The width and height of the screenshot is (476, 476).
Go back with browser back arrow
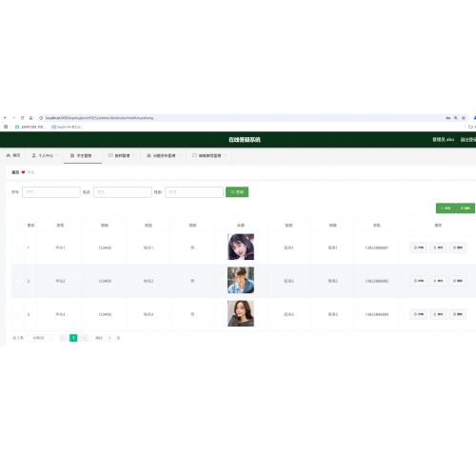pos(5,118)
